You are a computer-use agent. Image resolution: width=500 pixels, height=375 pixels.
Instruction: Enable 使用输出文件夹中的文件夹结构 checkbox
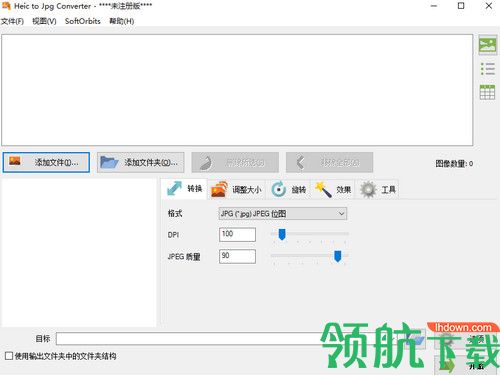(9, 356)
